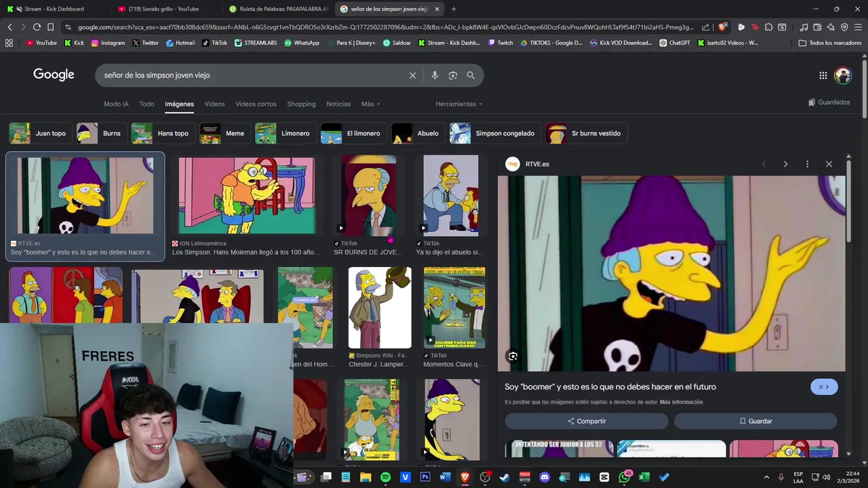The width and height of the screenshot is (868, 488).
Task: Open the browser extensions puzzle icon
Action: point(768,27)
